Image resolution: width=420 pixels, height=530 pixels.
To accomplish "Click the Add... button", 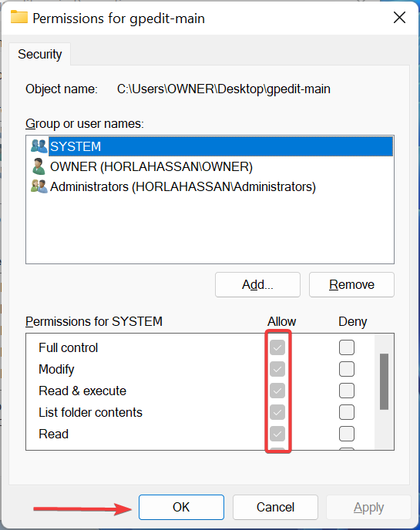I will [x=257, y=284].
